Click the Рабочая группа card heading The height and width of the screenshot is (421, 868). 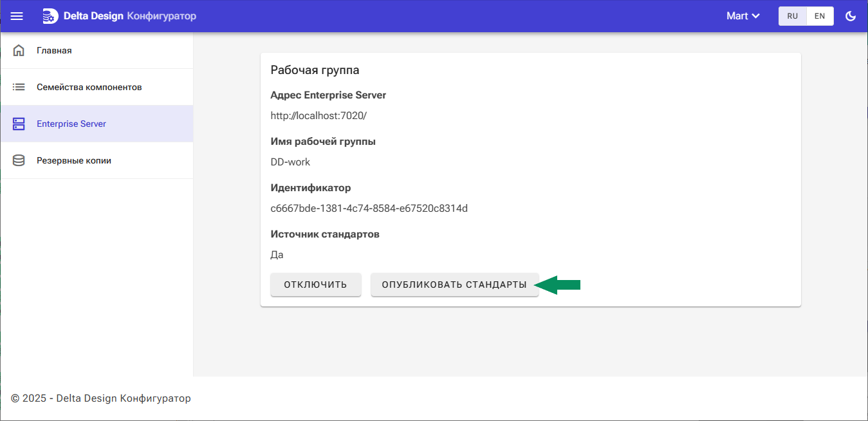315,70
